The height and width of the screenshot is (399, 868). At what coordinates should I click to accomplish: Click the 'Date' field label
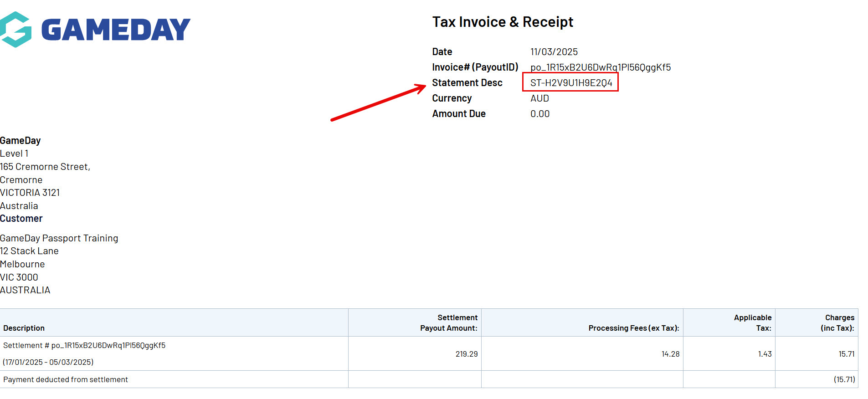click(442, 52)
